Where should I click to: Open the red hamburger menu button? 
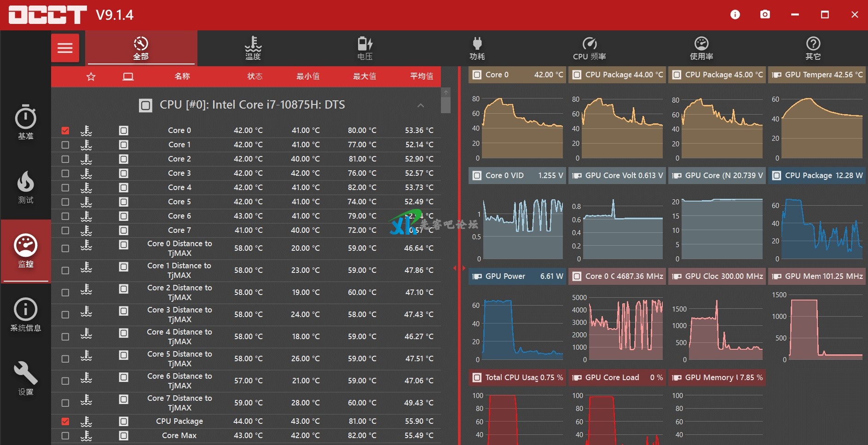click(65, 48)
